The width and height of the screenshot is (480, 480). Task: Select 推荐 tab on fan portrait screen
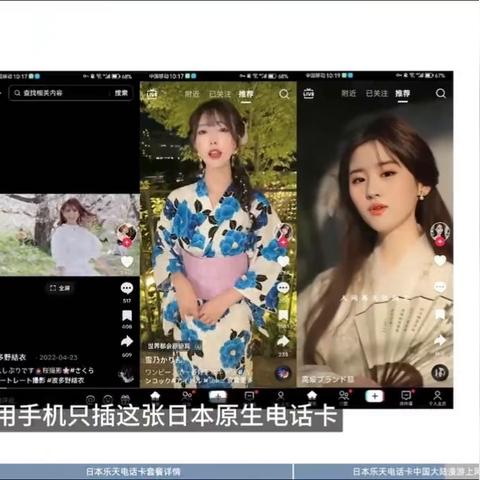403,94
